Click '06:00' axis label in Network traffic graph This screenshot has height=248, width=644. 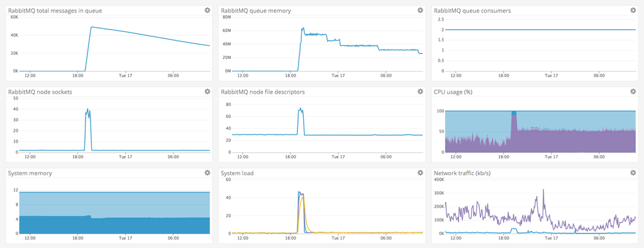coord(599,238)
